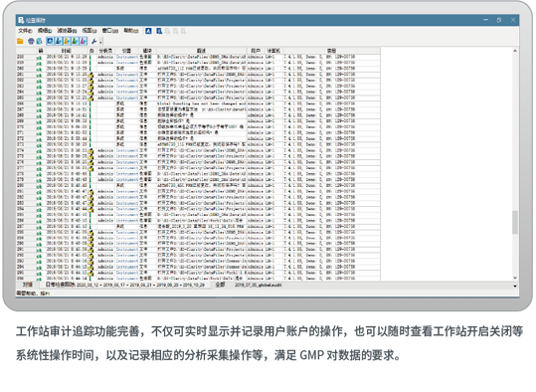Expand the small arrow beside the wrench

pyautogui.click(x=100, y=42)
